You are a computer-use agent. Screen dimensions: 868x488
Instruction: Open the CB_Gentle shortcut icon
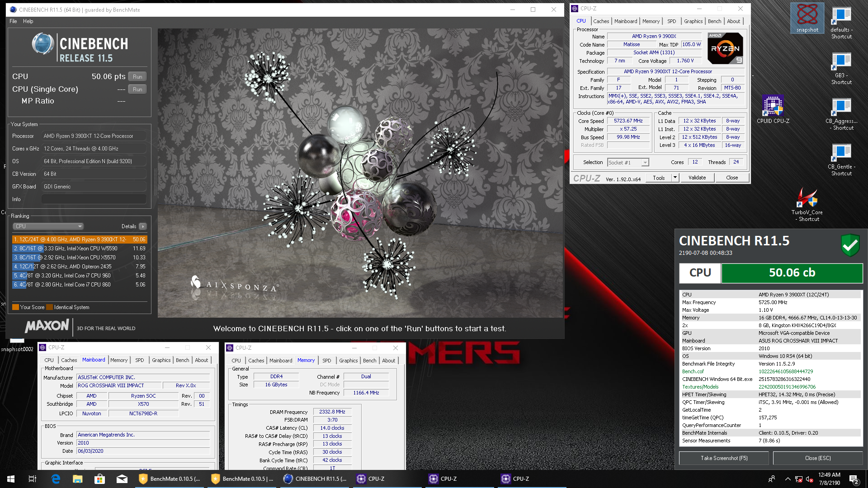point(841,160)
